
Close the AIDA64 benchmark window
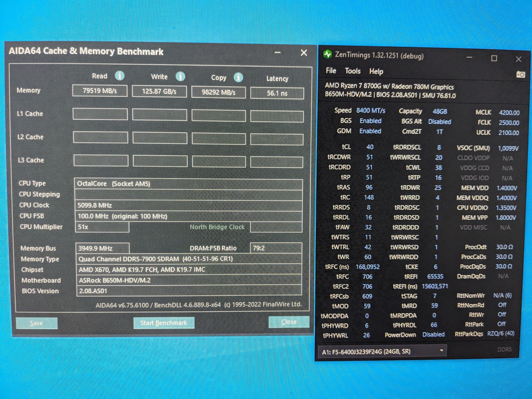coord(304,53)
